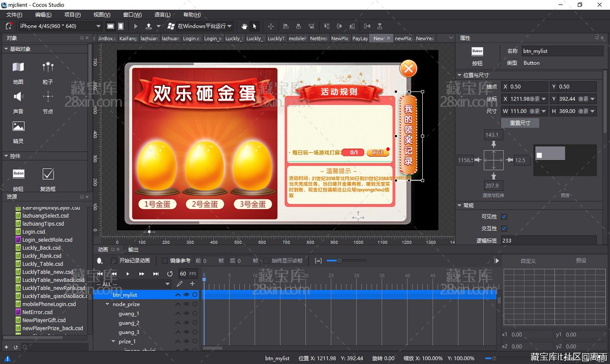Select the 按钮 (button) widget icon
Screen dimensions: 610x364
[x=18, y=174]
